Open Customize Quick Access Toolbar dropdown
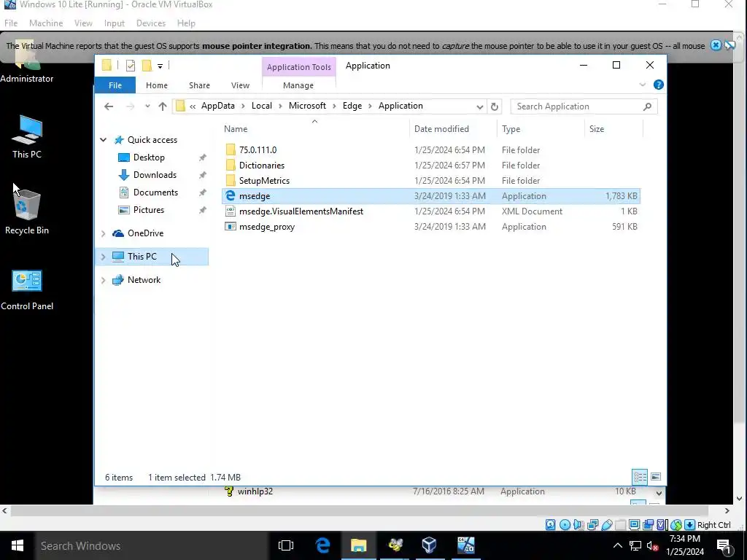This screenshot has height=560, width=747. coord(160,66)
